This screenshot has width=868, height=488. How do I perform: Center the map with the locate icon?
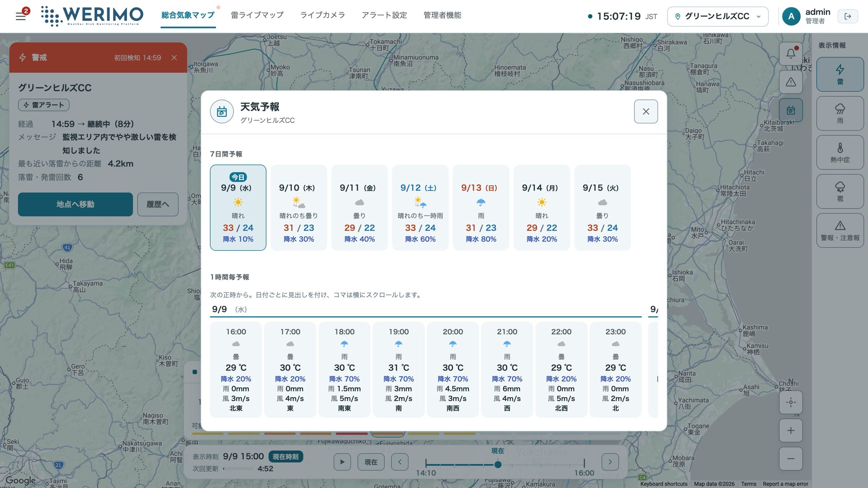[791, 402]
